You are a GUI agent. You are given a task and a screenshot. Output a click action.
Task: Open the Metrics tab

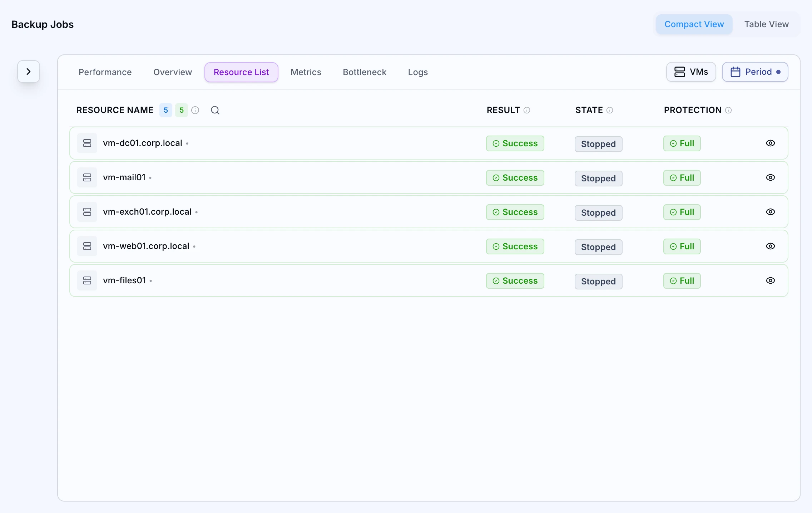[x=306, y=72]
